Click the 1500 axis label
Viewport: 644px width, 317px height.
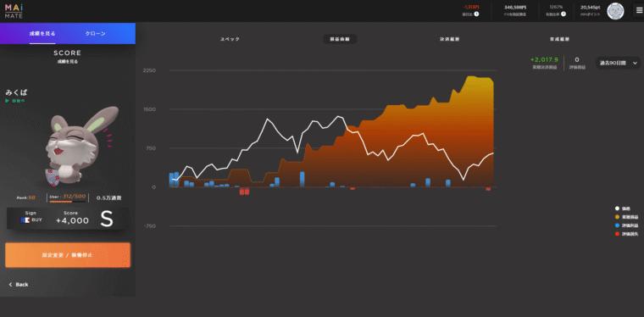(x=149, y=109)
